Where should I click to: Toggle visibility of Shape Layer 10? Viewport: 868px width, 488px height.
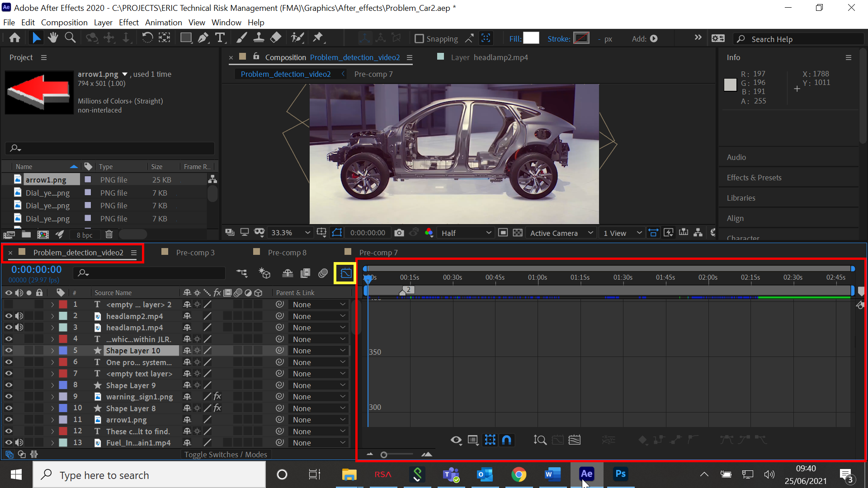pyautogui.click(x=9, y=350)
